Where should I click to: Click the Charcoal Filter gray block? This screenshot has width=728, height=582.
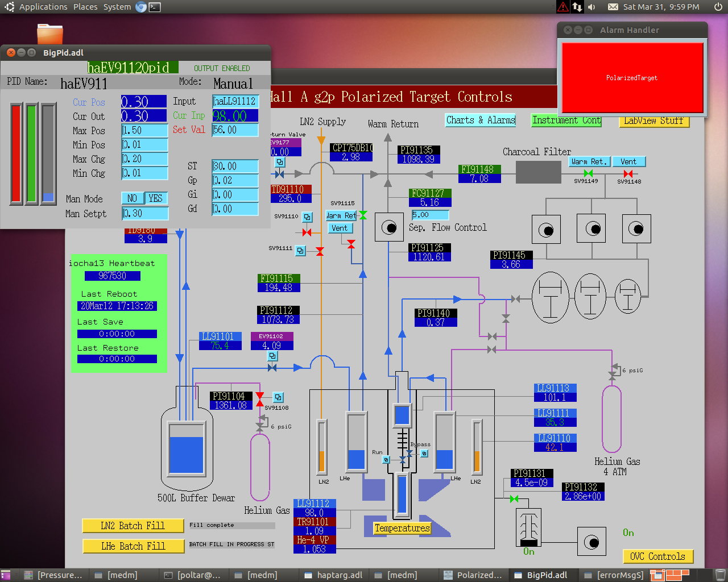click(539, 172)
